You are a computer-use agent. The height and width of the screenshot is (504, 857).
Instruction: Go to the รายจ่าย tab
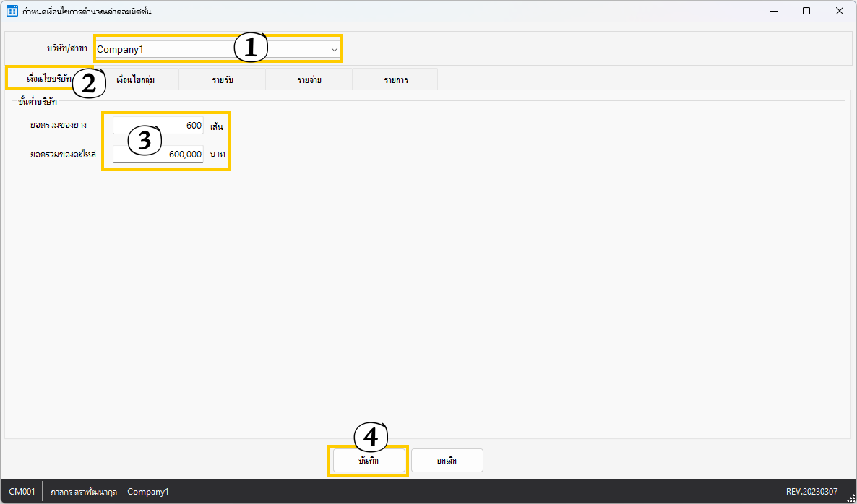(x=309, y=79)
